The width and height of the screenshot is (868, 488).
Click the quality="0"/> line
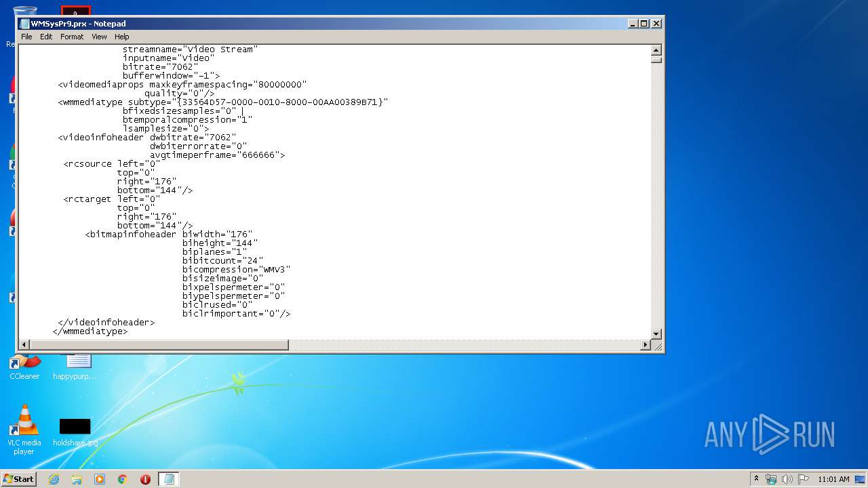[x=179, y=94]
